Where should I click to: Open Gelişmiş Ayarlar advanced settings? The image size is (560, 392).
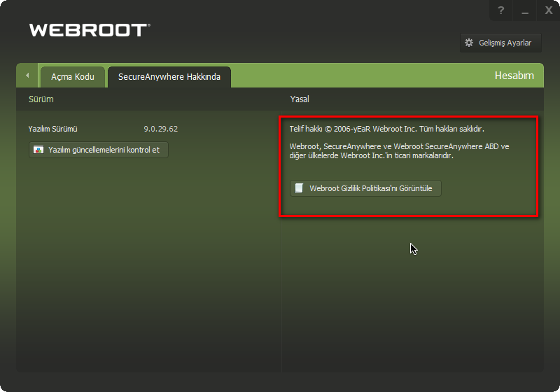(x=500, y=43)
